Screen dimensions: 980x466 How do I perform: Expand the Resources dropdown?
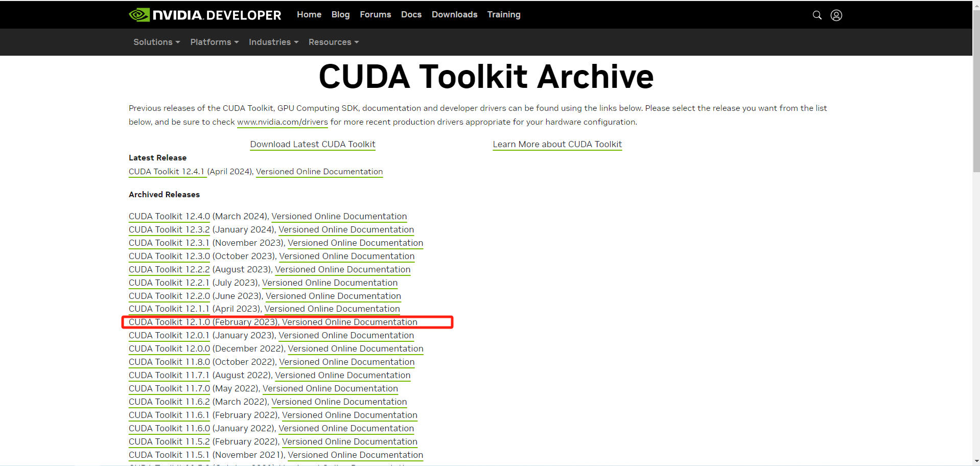(x=333, y=42)
